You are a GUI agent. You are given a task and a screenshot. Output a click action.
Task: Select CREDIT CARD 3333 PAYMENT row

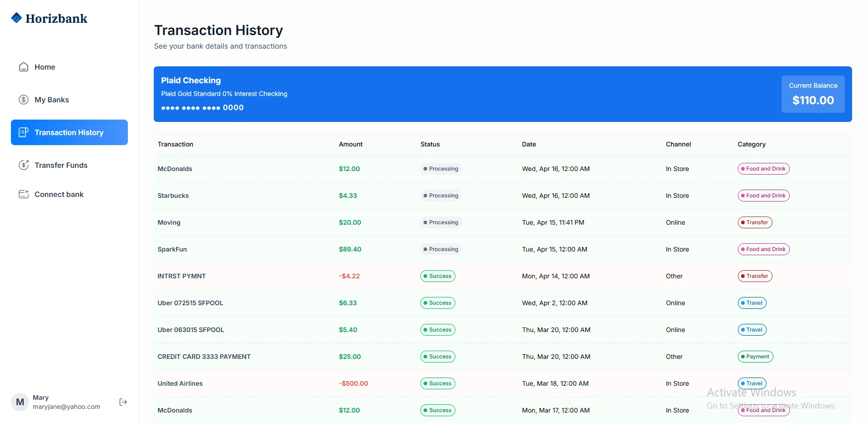(503, 357)
